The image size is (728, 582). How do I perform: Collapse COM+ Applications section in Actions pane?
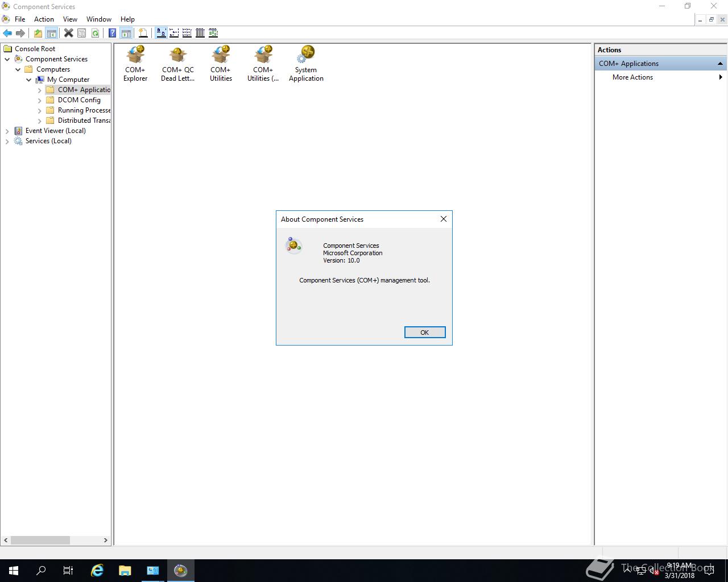(x=720, y=64)
